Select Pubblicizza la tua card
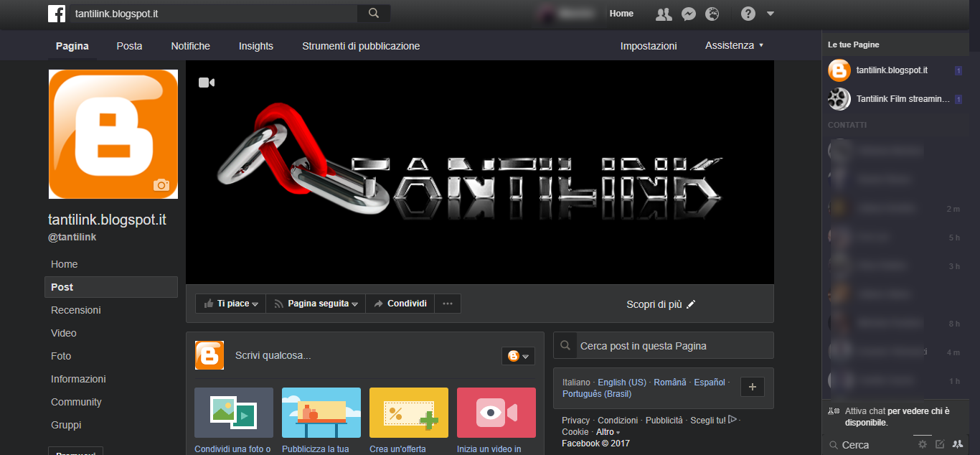This screenshot has width=980, height=455. (321, 421)
